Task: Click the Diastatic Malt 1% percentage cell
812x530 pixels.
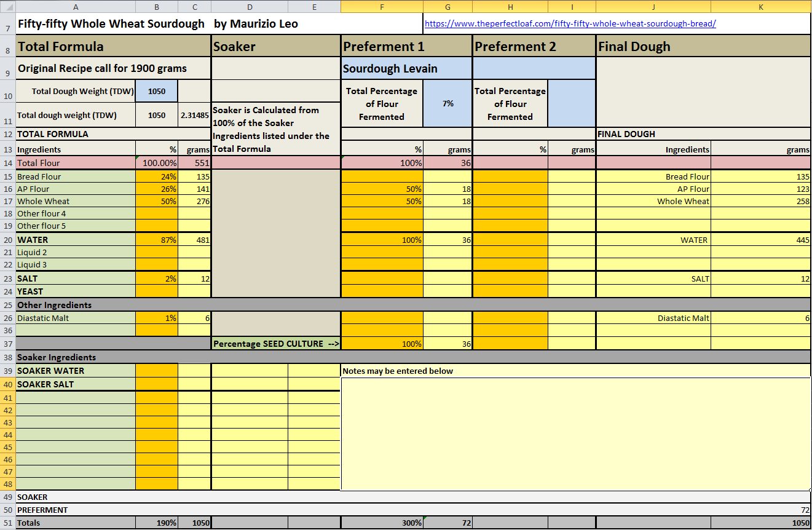Action: tap(157, 318)
